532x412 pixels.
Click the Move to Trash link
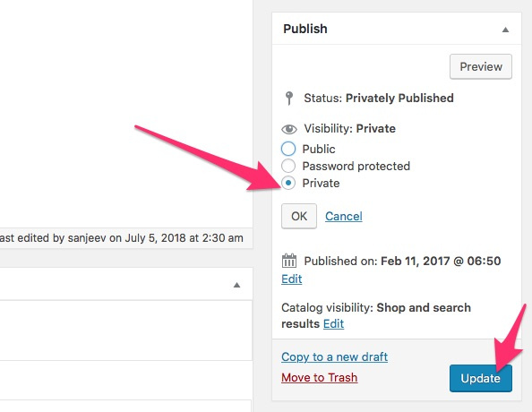(x=319, y=377)
